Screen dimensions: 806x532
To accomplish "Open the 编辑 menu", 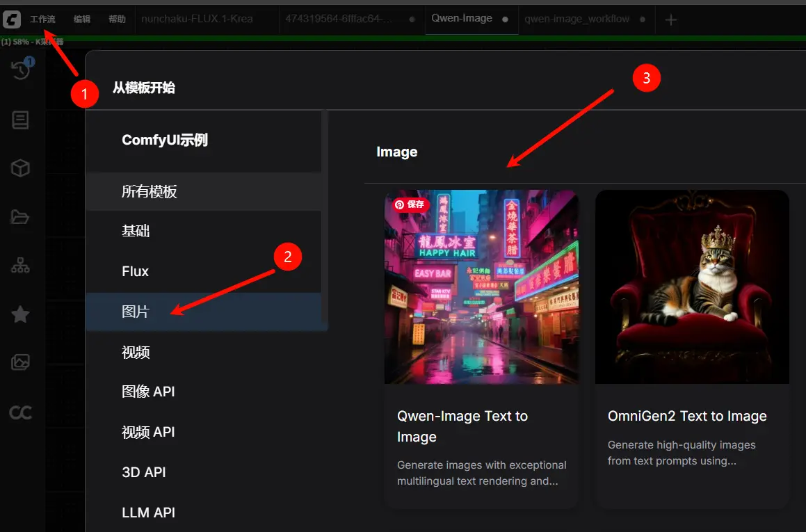I will click(x=81, y=19).
